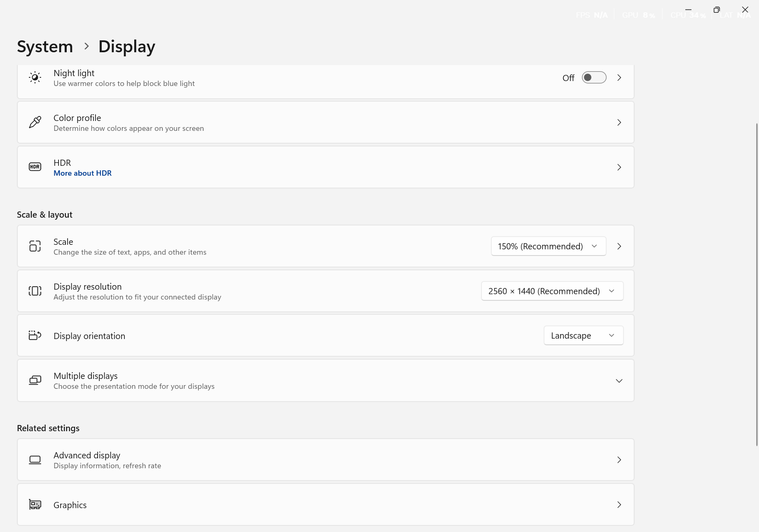Click the Display breadcrumb heading
Viewport: 759px width, 532px height.
(x=127, y=46)
